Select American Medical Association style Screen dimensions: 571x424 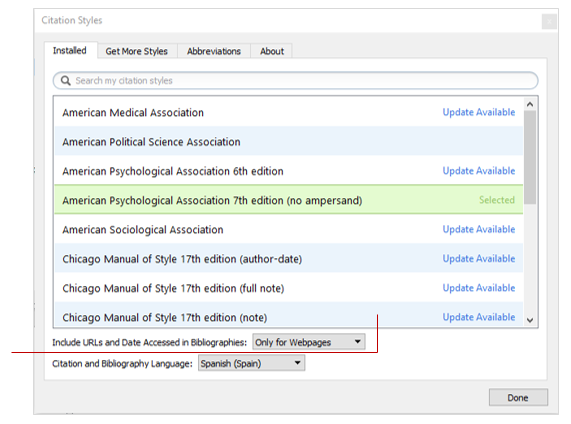click(289, 112)
